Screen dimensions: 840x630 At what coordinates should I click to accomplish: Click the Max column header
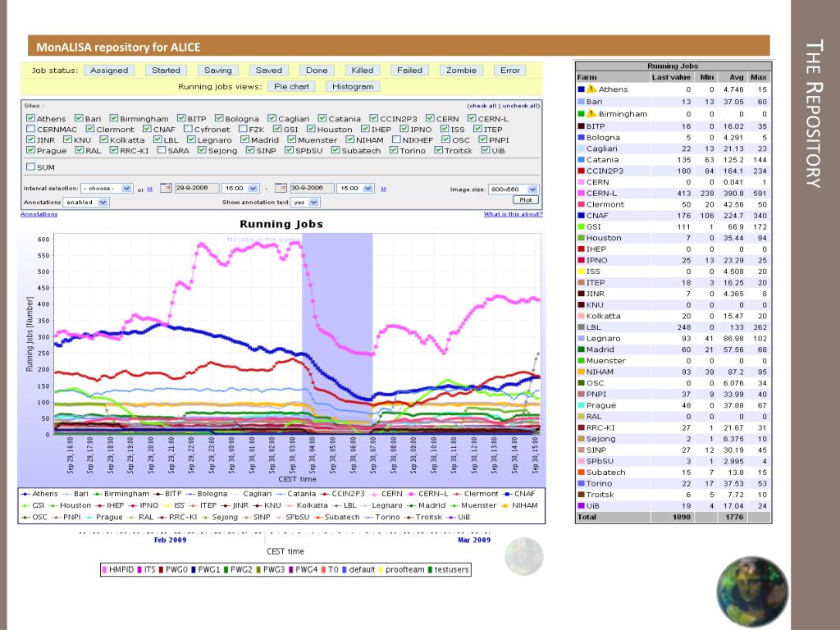[x=759, y=77]
